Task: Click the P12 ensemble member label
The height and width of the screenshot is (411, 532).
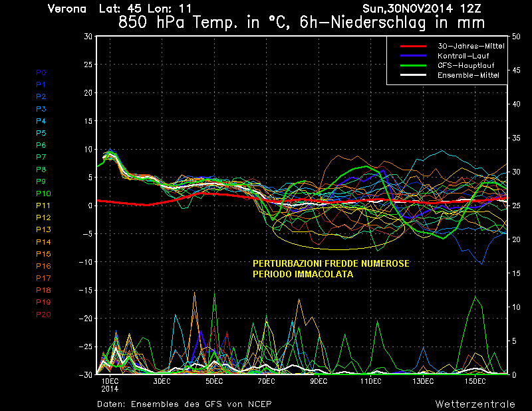Action: [43, 217]
